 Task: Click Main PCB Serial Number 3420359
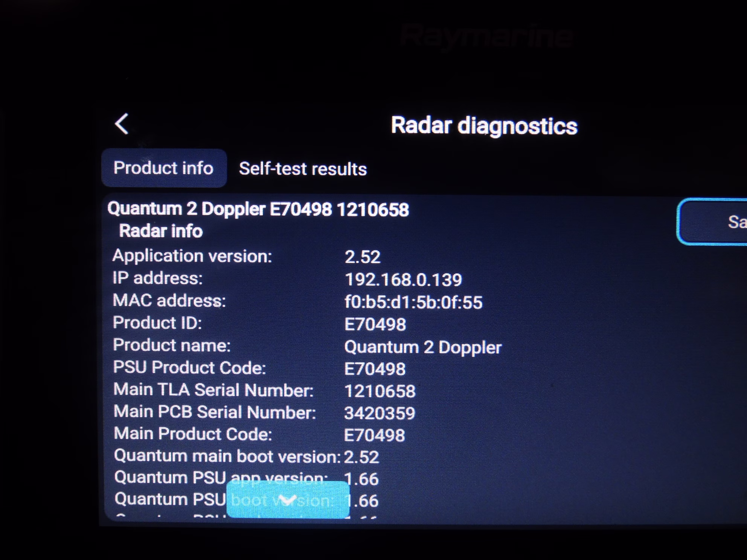(380, 413)
